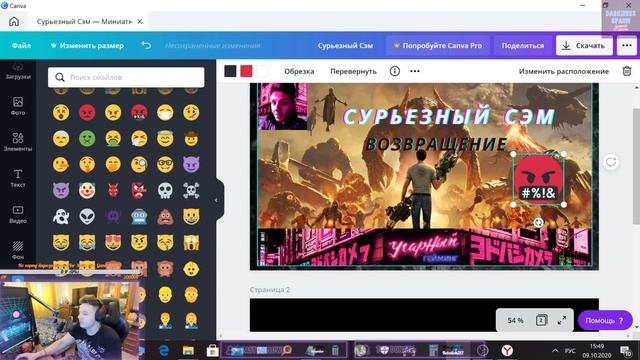This screenshot has width=640, height=360.
Task: Select the monocle face emoji
Action: (x=139, y=164)
